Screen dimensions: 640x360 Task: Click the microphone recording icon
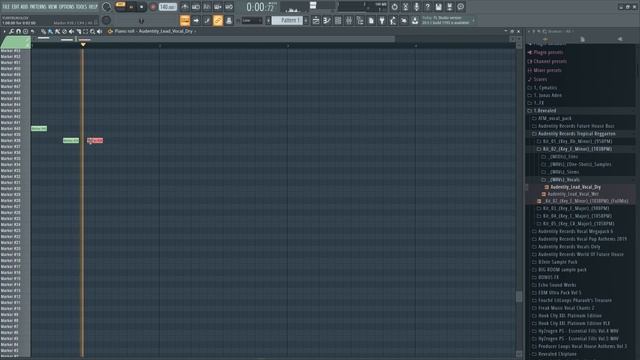point(416,7)
